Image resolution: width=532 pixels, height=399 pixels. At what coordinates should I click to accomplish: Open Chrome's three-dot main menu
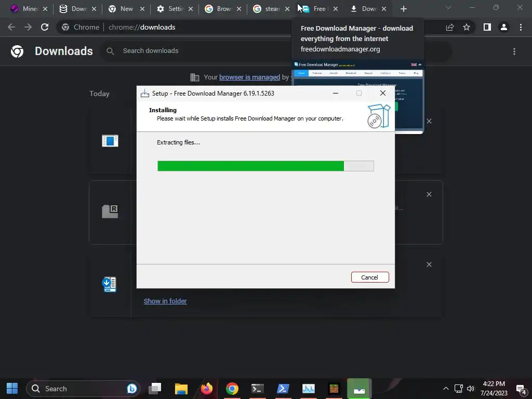click(x=521, y=27)
